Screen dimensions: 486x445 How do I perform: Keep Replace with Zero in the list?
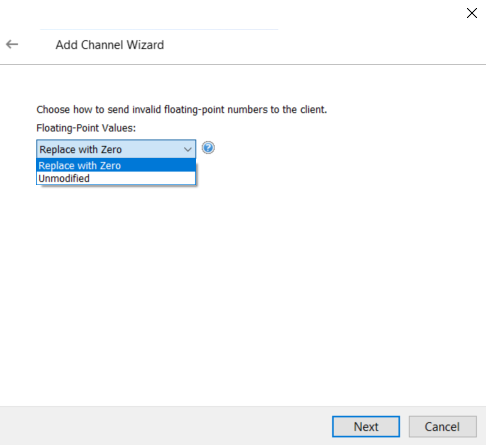pos(116,165)
